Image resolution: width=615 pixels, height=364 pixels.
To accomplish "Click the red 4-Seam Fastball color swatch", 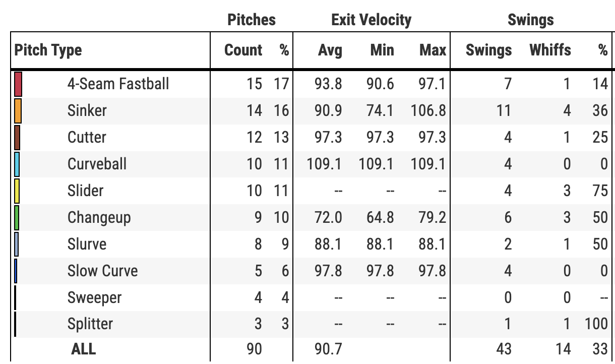I will pos(18,84).
